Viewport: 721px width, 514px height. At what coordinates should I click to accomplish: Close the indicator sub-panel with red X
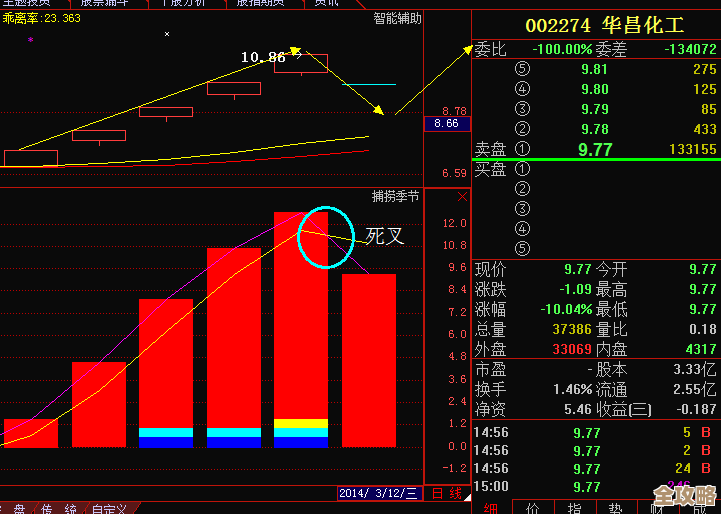(x=462, y=197)
